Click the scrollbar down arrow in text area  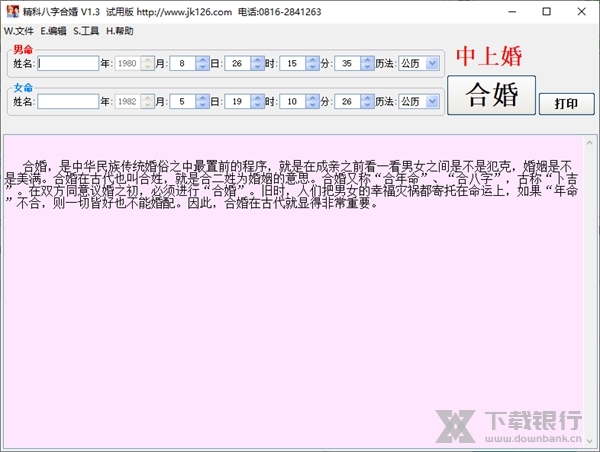tap(590, 441)
